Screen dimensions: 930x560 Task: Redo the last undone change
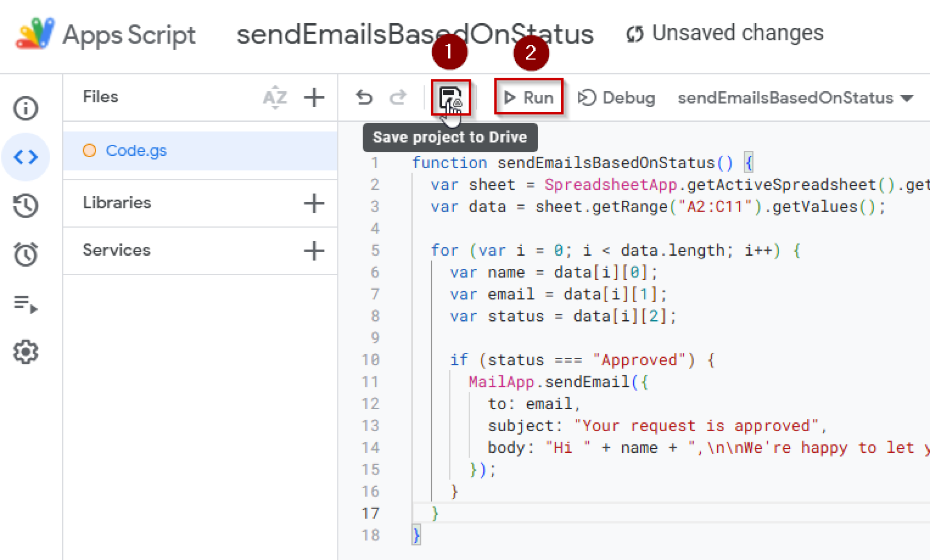coord(398,97)
